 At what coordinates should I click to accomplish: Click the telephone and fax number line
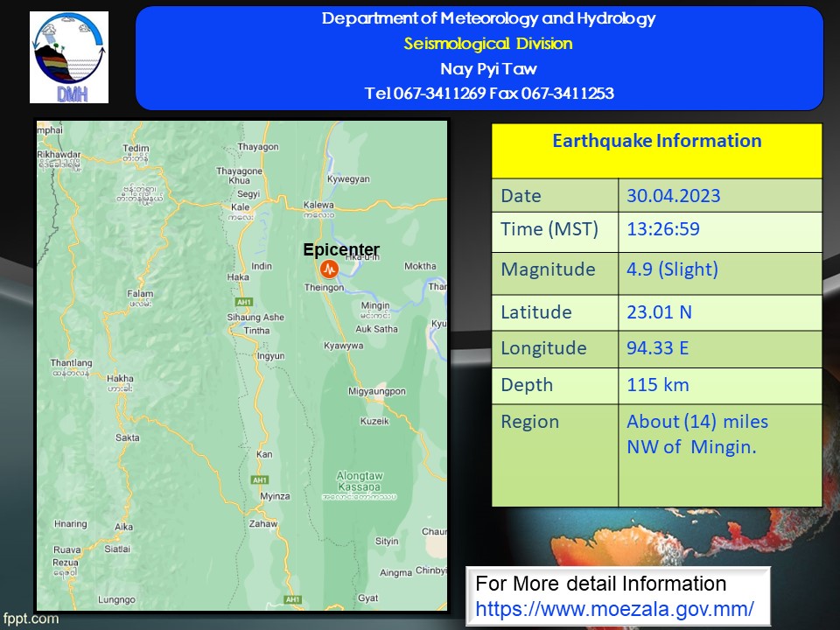[488, 94]
